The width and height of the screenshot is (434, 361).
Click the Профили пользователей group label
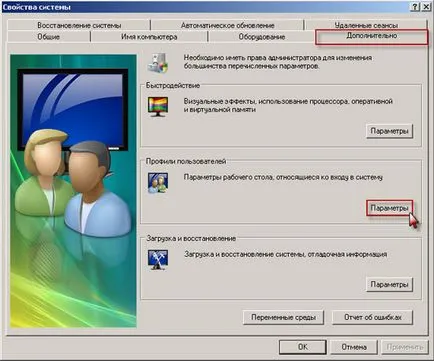[186, 161]
